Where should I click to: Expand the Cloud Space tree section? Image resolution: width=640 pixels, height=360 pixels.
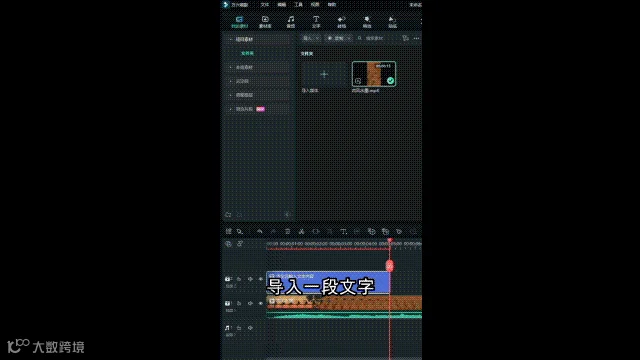click(x=231, y=81)
